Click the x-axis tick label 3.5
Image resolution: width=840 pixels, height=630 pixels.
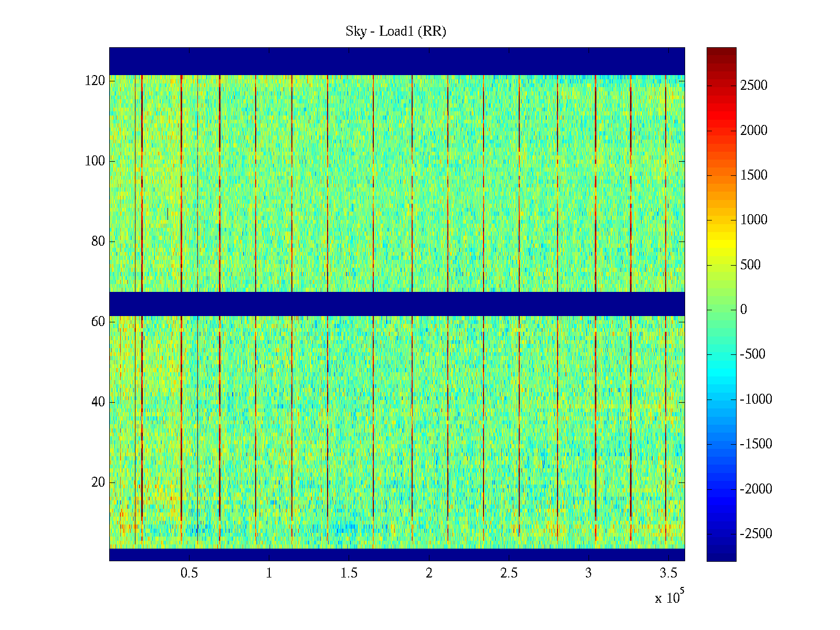click(668, 573)
